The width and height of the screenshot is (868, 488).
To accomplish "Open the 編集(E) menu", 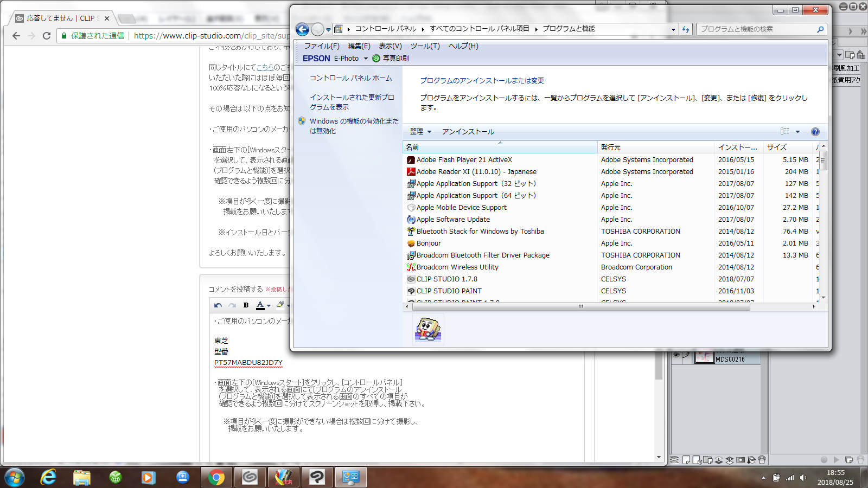I will (359, 46).
